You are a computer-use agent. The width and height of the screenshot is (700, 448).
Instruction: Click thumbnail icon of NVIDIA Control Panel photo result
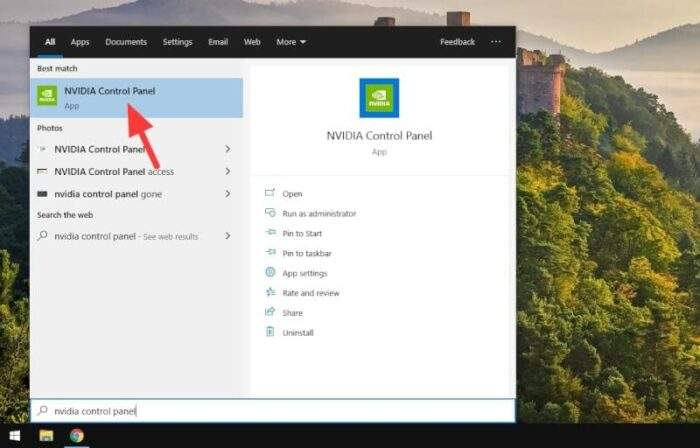(x=42, y=149)
